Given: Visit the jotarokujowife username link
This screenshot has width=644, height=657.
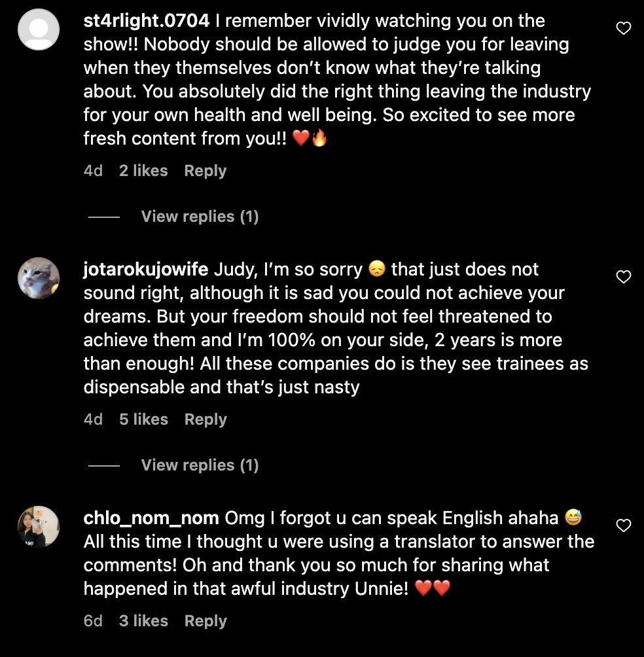Looking at the screenshot, I should click(146, 270).
